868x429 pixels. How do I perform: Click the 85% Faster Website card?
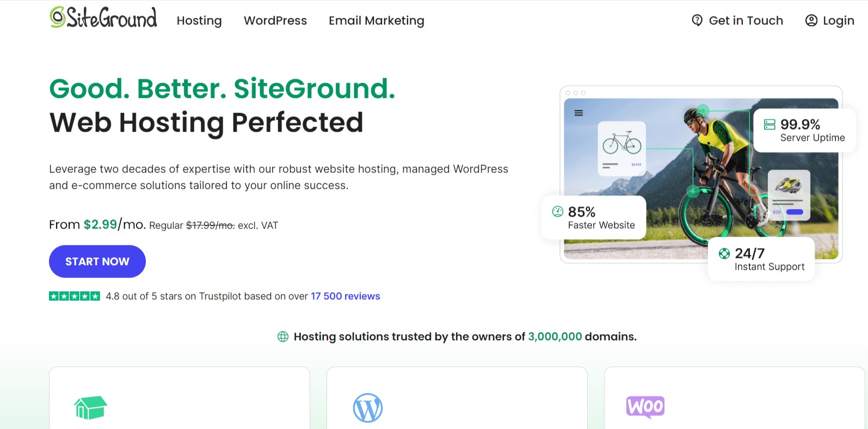tap(594, 217)
